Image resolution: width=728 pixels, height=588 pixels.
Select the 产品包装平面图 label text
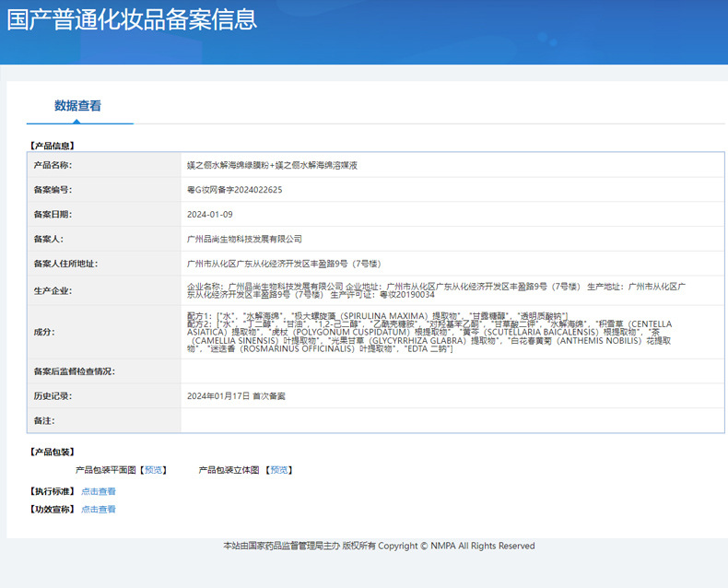pos(106,470)
